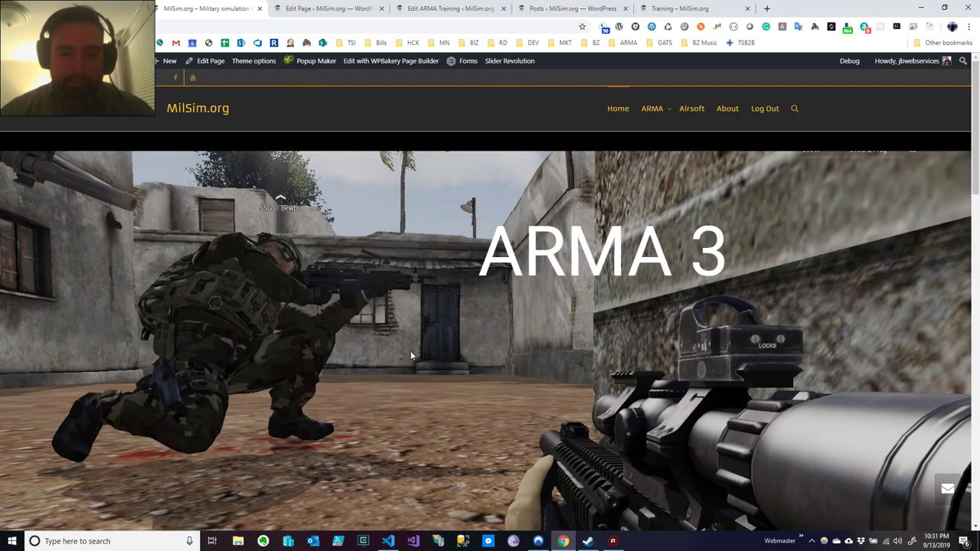Open the Bills bookmarks folder
Image resolution: width=980 pixels, height=551 pixels.
[x=375, y=43]
